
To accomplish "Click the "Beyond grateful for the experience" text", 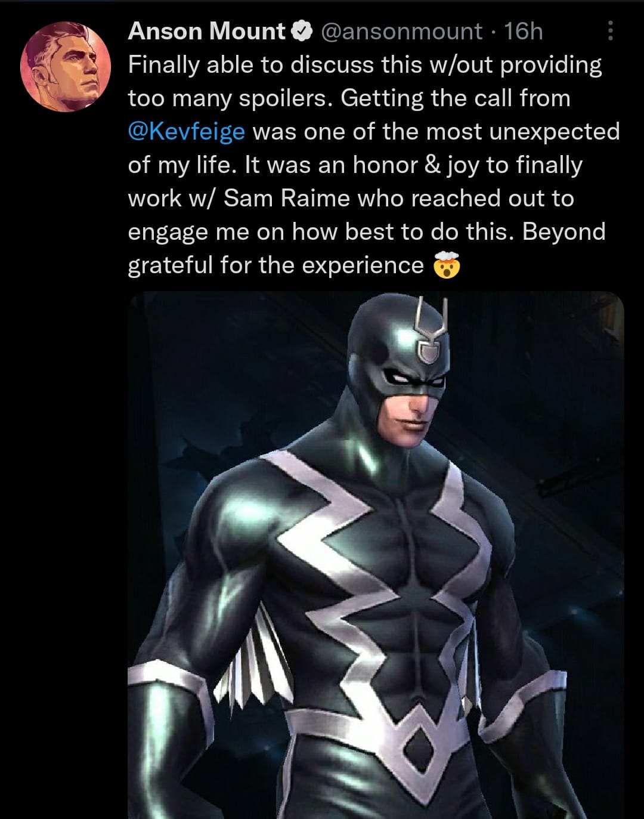I will click(367, 248).
